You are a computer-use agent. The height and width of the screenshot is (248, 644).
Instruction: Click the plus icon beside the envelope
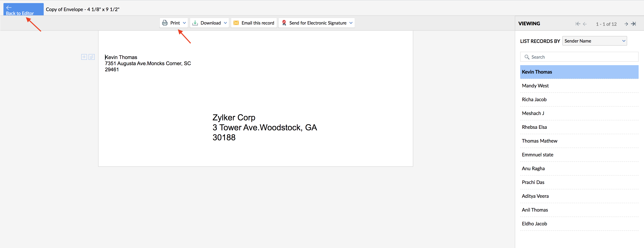point(84,57)
